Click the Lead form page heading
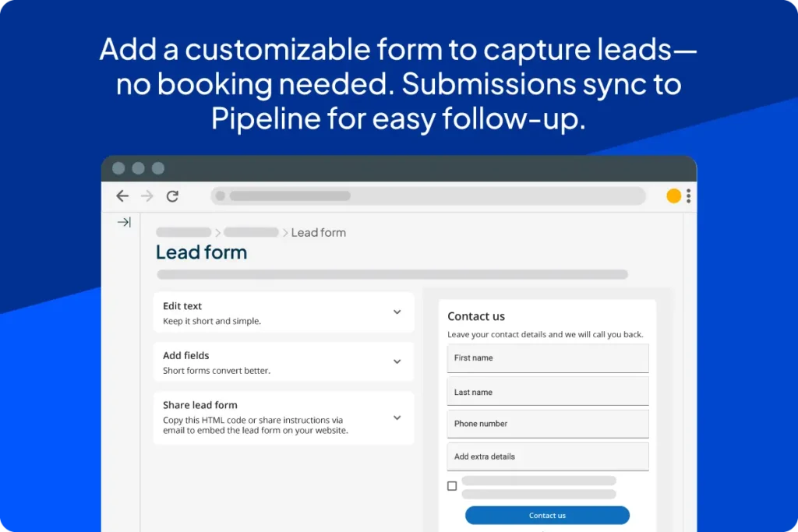This screenshot has height=532, width=798. (201, 252)
